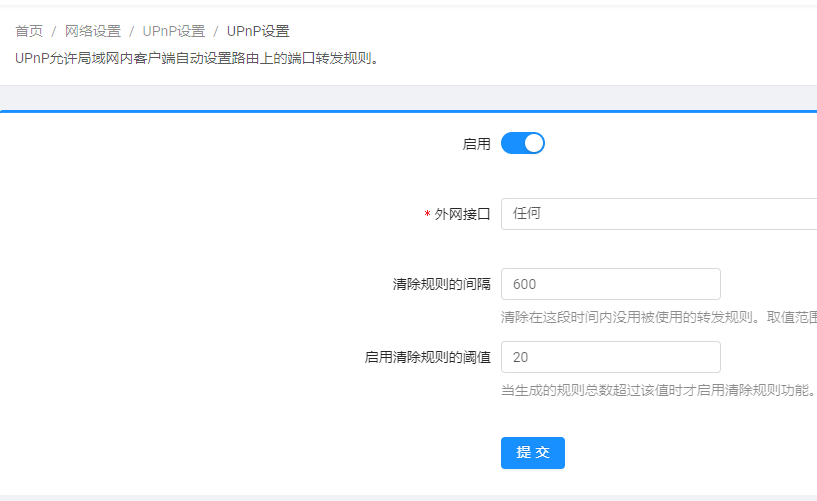Select the current UPnP设置 breadcrumb item

click(x=258, y=31)
